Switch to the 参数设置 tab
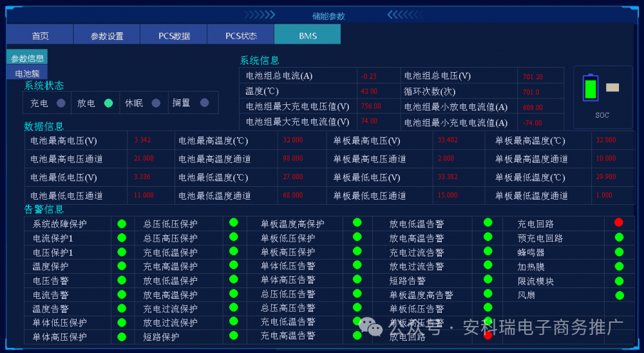 [x=107, y=35]
